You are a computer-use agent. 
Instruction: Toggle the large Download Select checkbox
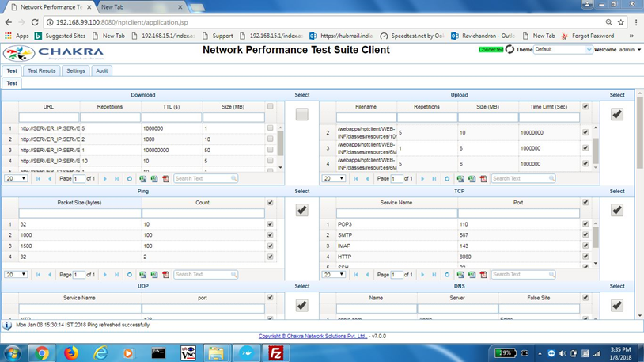point(302,114)
